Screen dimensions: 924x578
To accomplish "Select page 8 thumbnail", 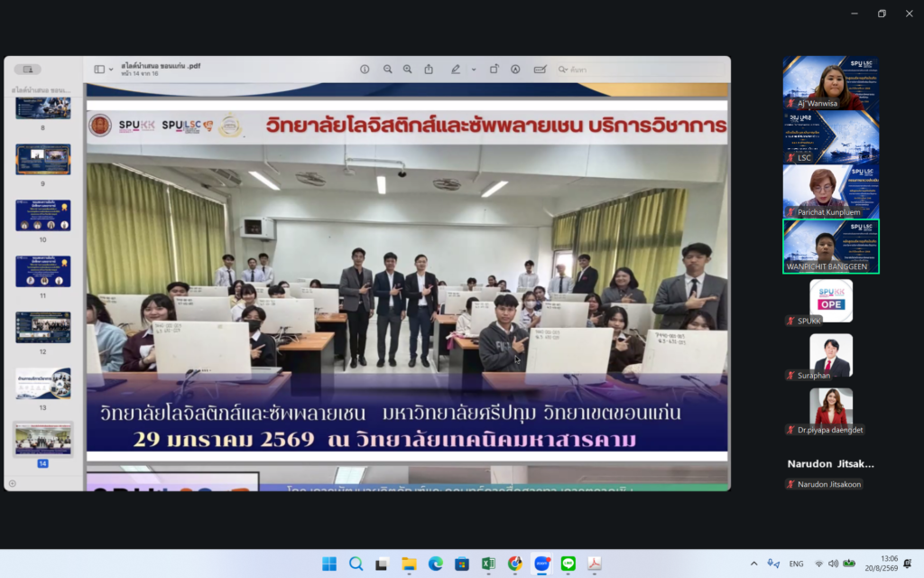I will click(43, 109).
